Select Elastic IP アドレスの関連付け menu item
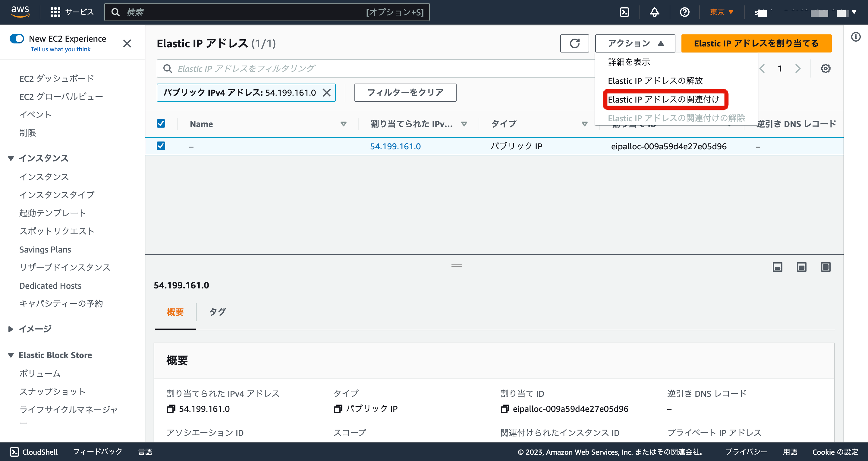868x461 pixels. click(x=663, y=100)
